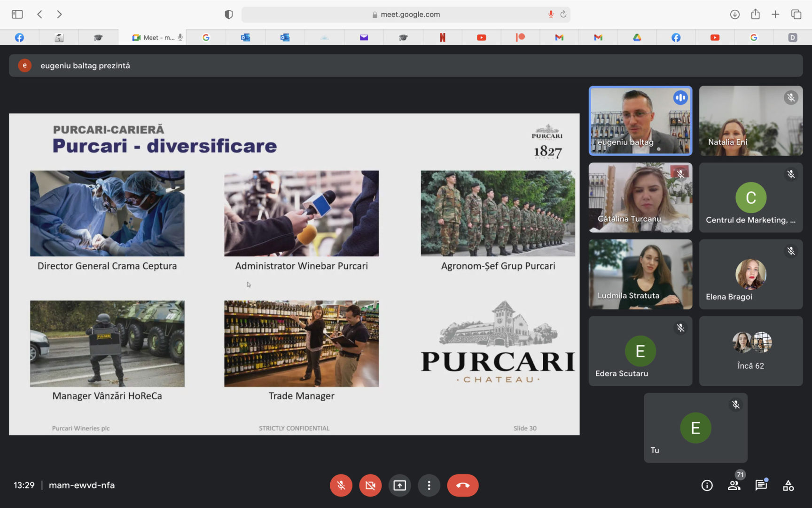Toggle the Safari sidebar

point(17,14)
